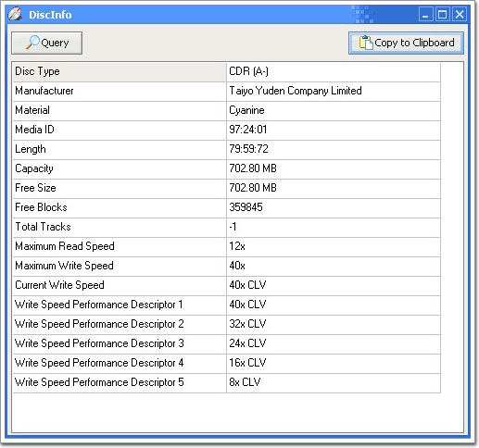
Task: Close the DiscInfo window
Action: (460, 15)
